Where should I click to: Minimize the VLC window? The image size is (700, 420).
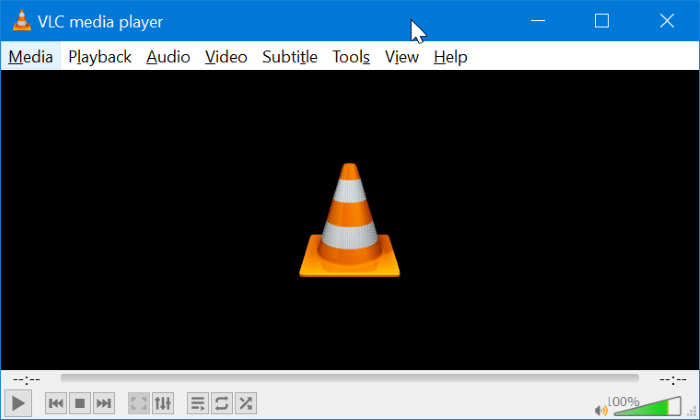click(x=538, y=21)
